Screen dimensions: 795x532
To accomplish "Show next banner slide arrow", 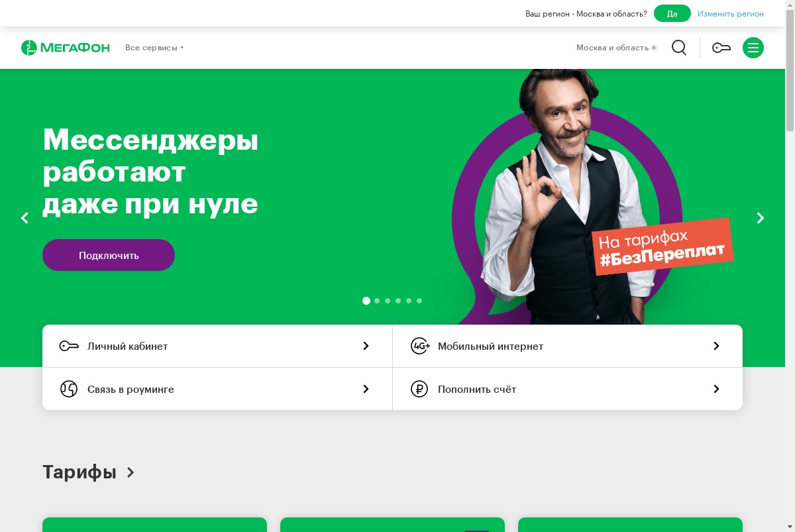I will (x=761, y=218).
